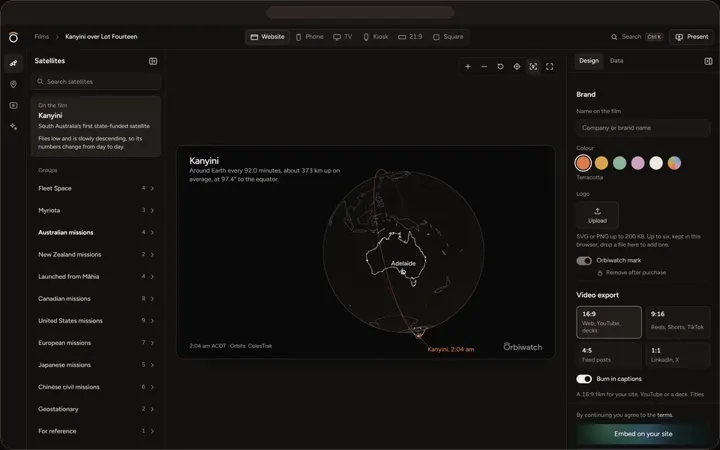720x450 pixels.
Task: Open the film playback sidebar icon
Action: [x=13, y=105]
